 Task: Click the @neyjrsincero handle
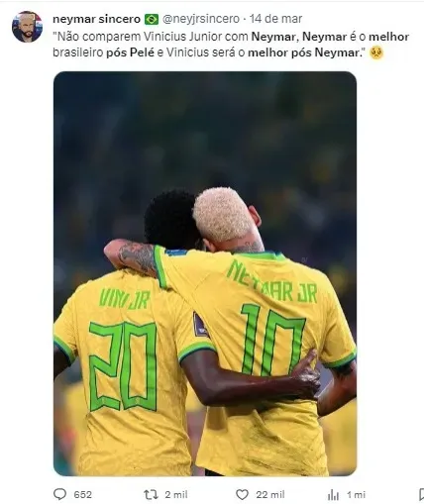[201, 19]
